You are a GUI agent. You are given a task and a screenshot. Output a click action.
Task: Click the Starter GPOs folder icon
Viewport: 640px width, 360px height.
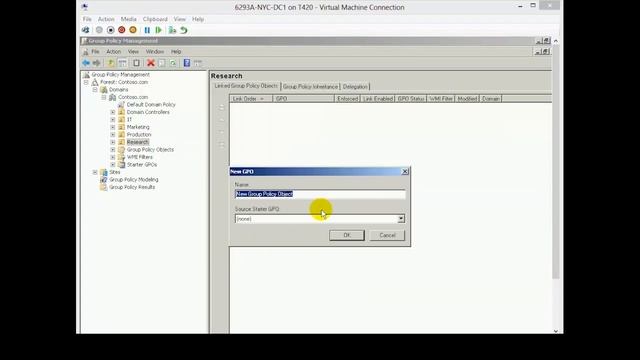121,164
